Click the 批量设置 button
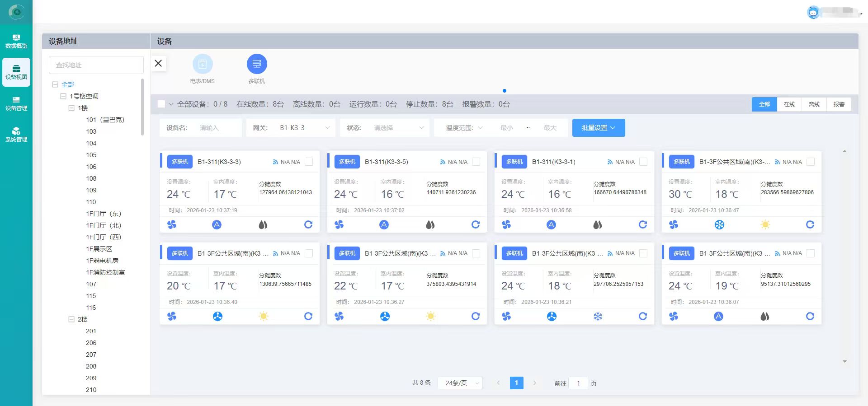 (x=598, y=128)
